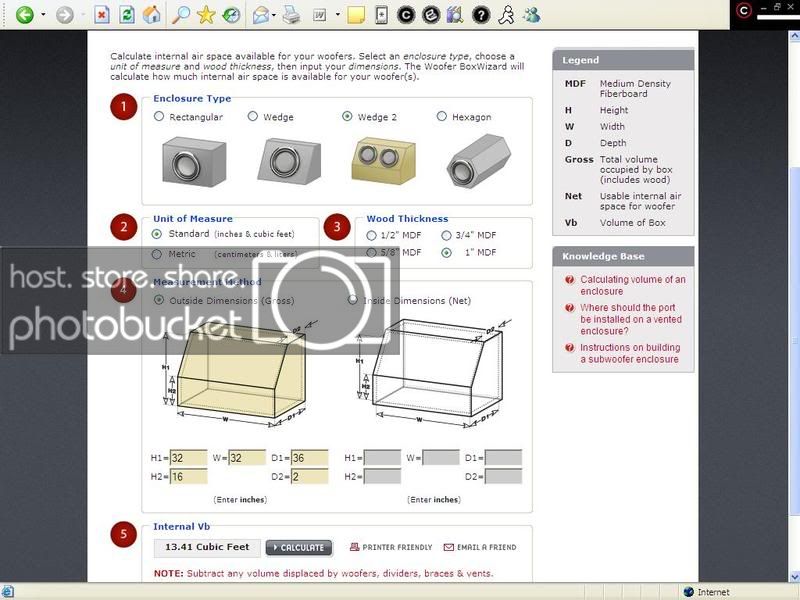
Task: Click the tan Wedge 2 enclosure picture
Action: 383,160
